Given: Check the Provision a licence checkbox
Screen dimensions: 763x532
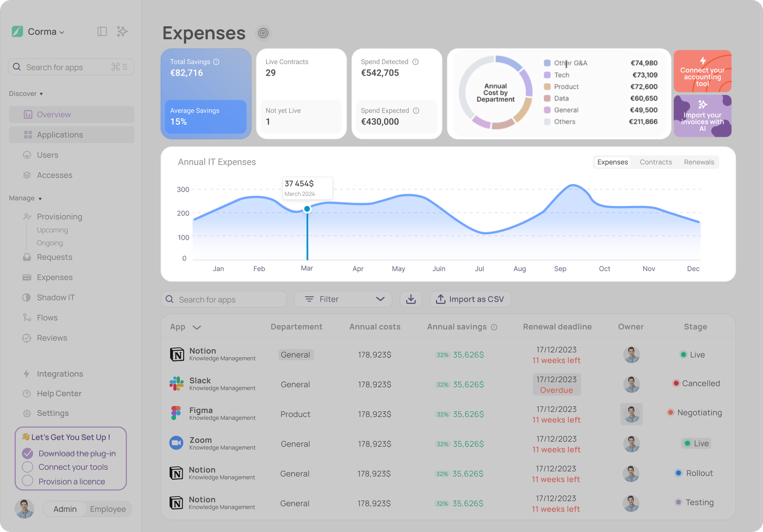Looking at the screenshot, I should pos(28,481).
